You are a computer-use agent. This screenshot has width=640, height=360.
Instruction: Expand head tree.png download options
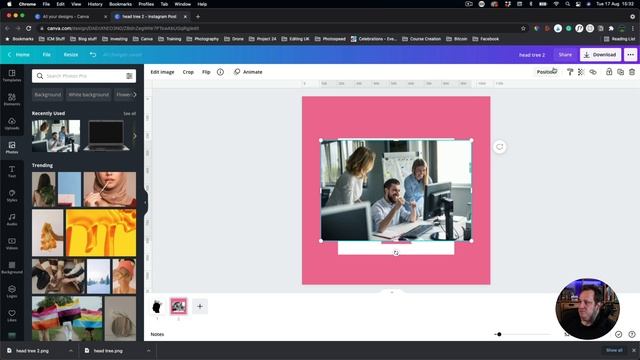point(149,351)
